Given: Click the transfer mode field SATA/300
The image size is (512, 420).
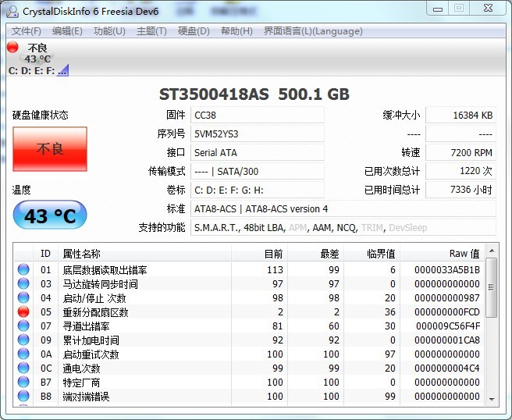Looking at the screenshot, I should [x=258, y=171].
